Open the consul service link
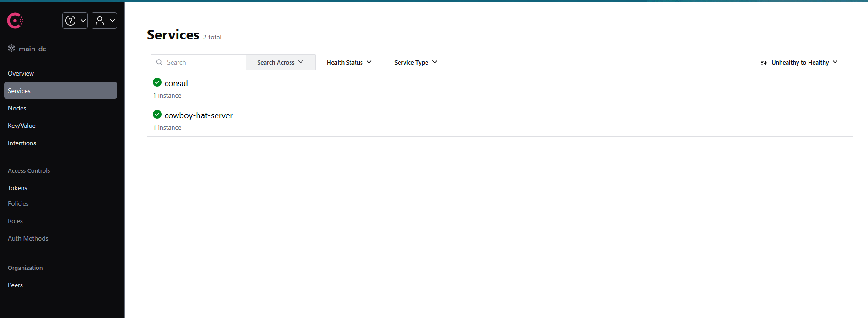 (x=176, y=83)
